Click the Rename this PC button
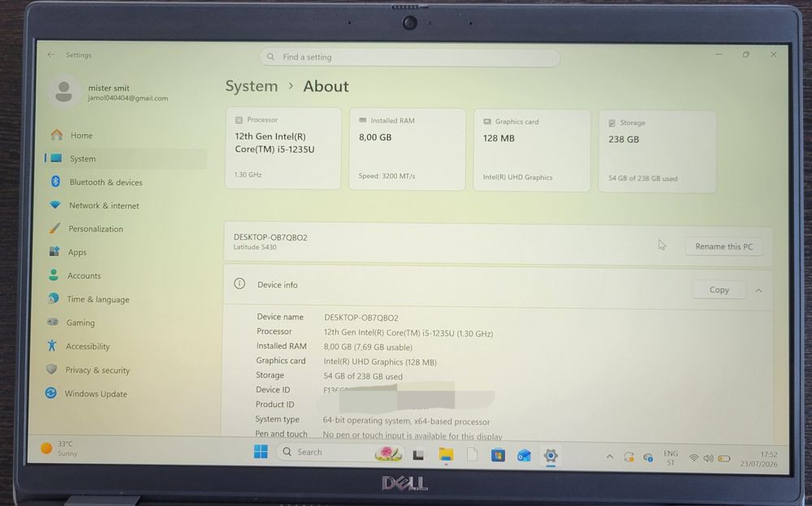Viewport: 812px width, 506px height. click(x=724, y=247)
